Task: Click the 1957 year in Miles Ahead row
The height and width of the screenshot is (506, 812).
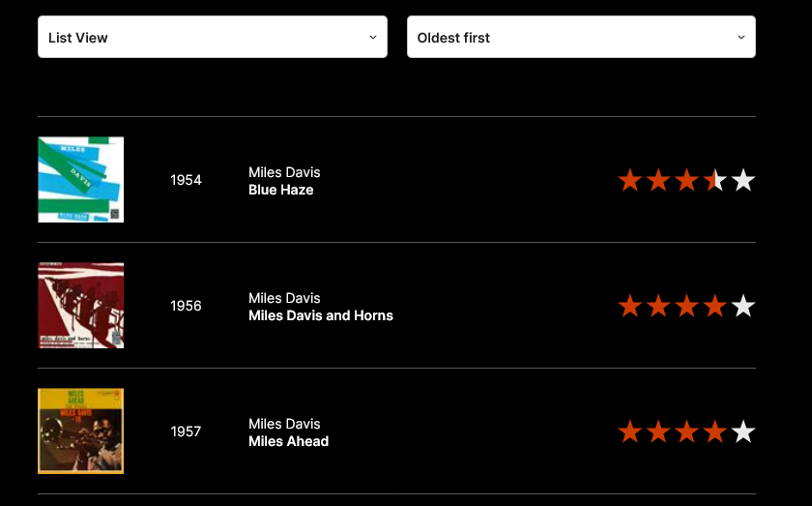Action: coord(186,432)
